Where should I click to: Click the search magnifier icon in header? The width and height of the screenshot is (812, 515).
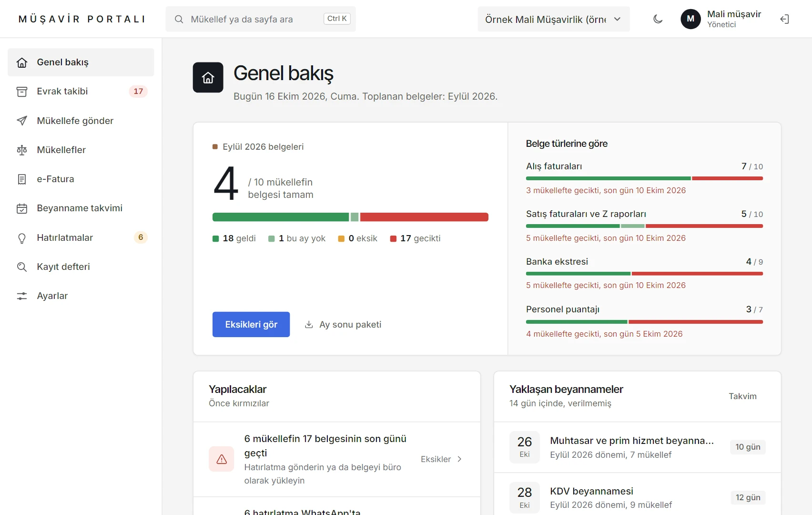(x=179, y=19)
